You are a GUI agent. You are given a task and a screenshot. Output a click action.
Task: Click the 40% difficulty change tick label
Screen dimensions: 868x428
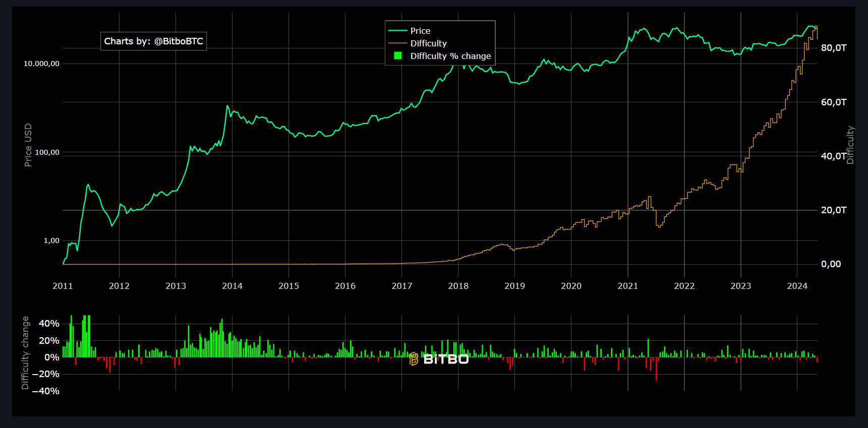point(49,324)
